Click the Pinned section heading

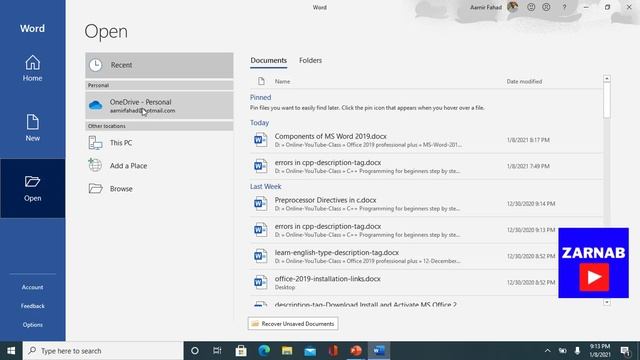point(260,98)
